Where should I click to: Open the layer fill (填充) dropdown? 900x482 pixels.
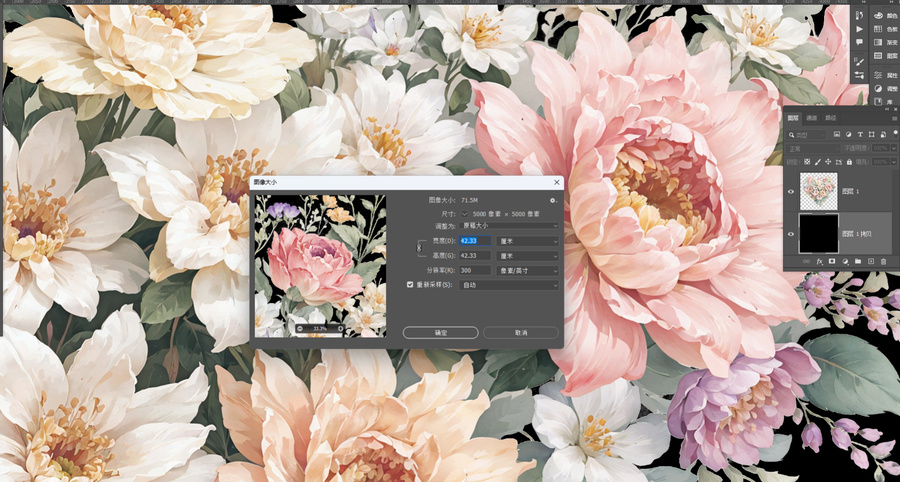(895, 162)
